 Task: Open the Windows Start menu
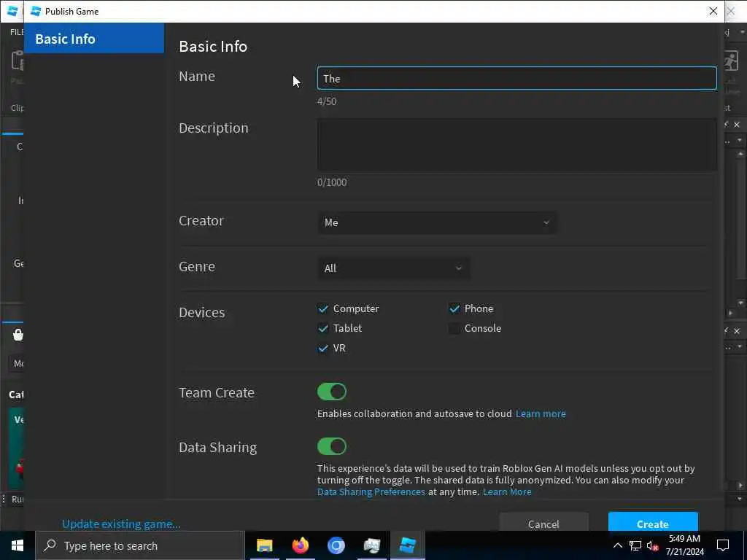pos(18,545)
